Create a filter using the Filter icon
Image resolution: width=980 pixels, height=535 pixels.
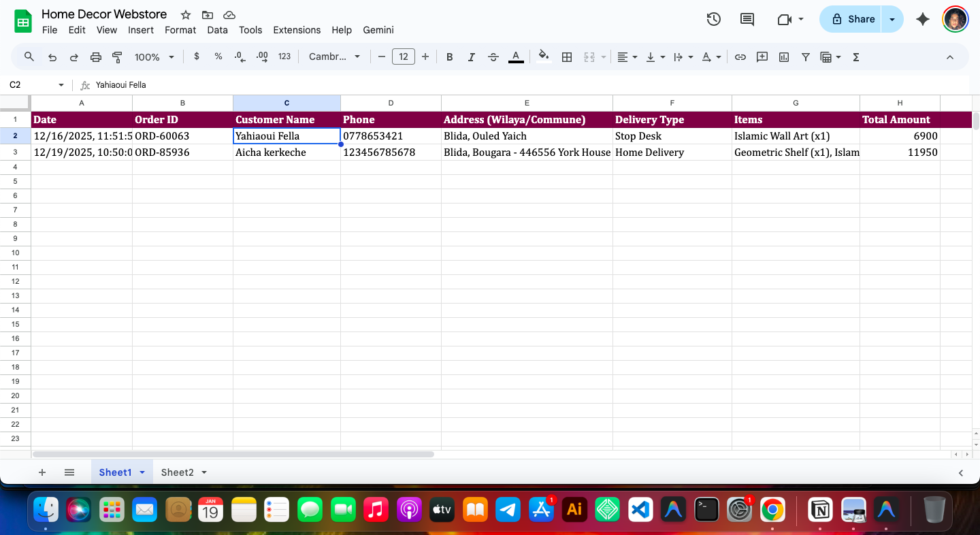(805, 56)
